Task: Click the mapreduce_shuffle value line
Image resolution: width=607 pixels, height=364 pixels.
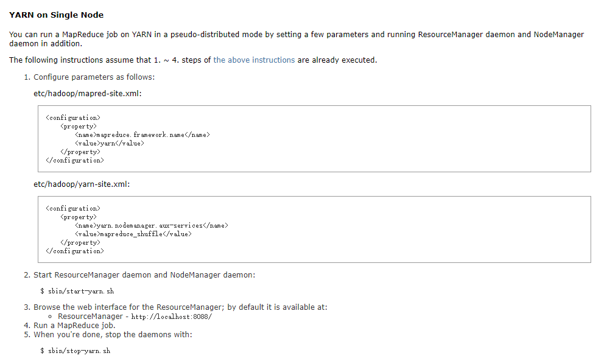Action: [x=133, y=234]
